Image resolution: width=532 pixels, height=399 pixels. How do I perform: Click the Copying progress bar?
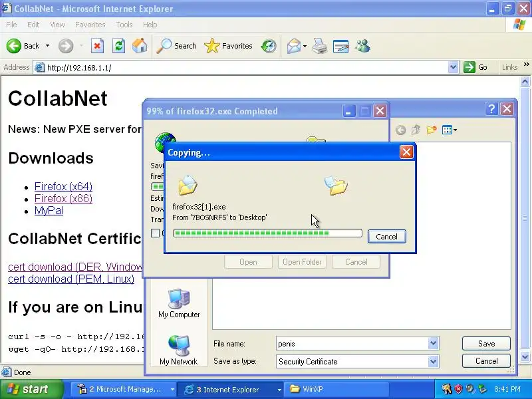point(267,233)
